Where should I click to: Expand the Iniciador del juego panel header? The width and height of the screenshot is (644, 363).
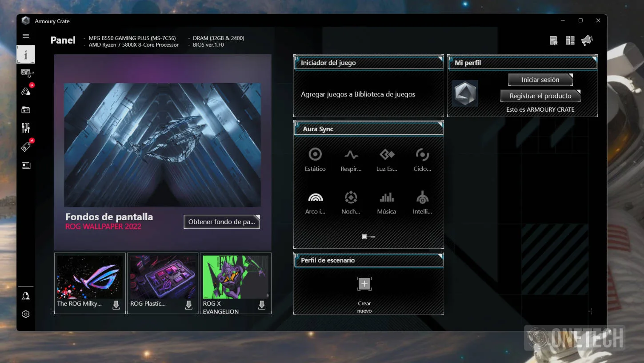pyautogui.click(x=368, y=63)
